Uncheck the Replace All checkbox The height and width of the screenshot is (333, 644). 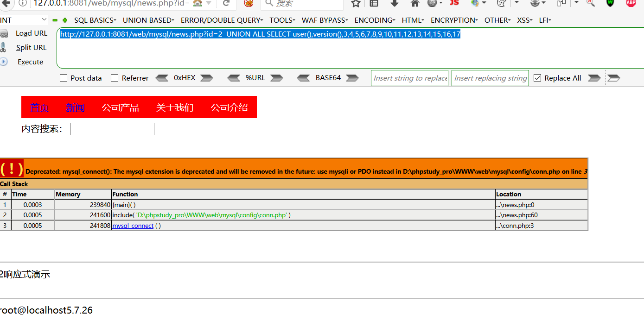point(537,78)
